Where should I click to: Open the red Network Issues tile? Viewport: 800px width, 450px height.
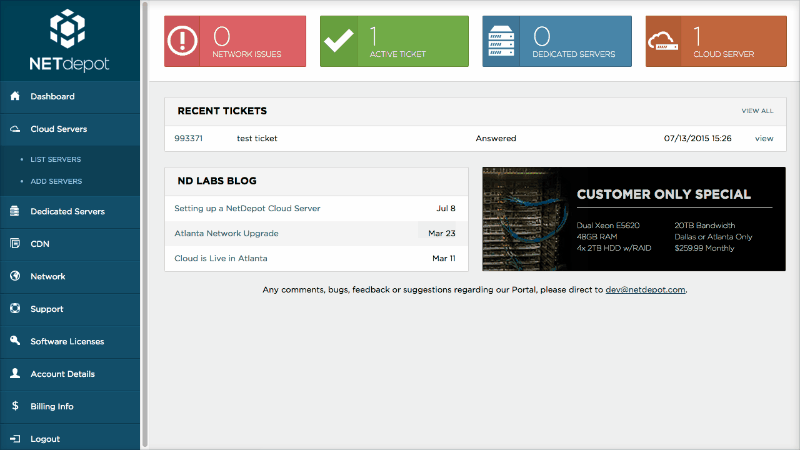[x=234, y=41]
